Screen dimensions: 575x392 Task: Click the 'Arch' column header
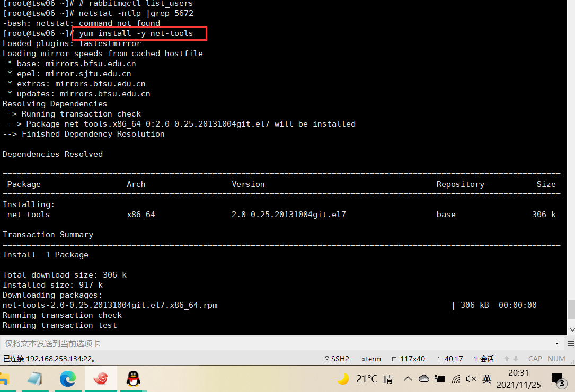(136, 184)
